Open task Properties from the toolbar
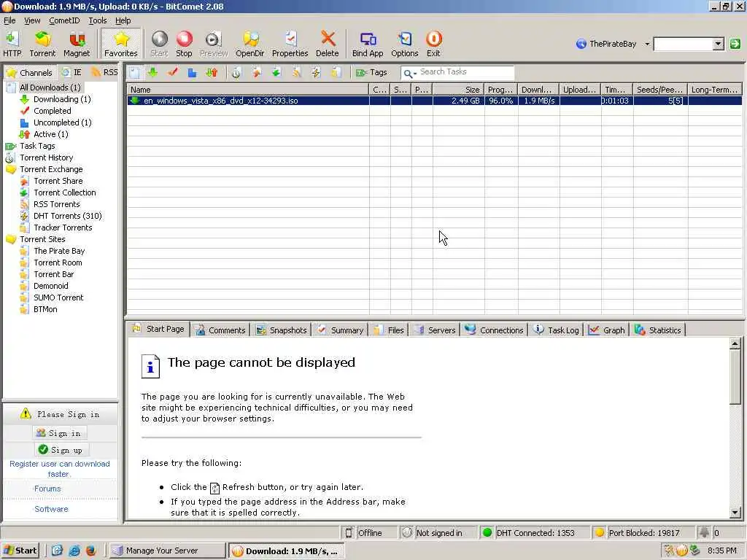747x560 pixels. (x=290, y=44)
